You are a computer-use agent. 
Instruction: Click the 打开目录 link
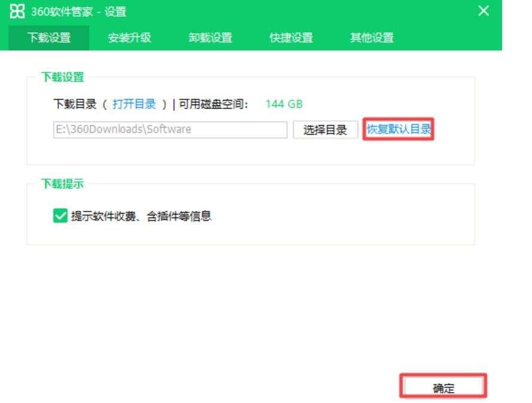pyautogui.click(x=134, y=103)
